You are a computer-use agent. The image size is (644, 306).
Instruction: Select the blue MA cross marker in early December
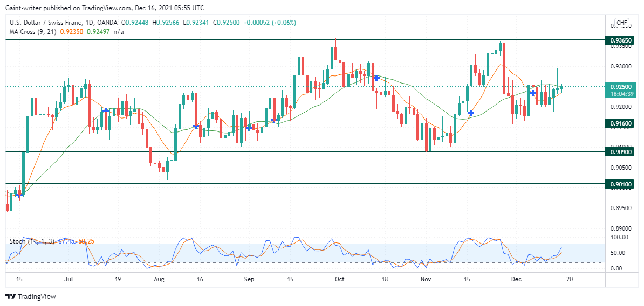[533, 94]
